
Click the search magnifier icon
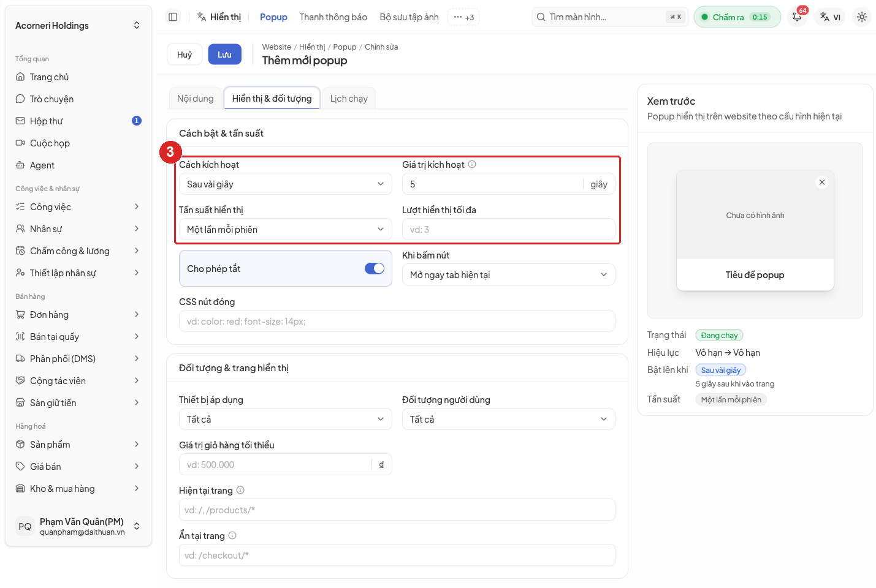pyautogui.click(x=541, y=17)
